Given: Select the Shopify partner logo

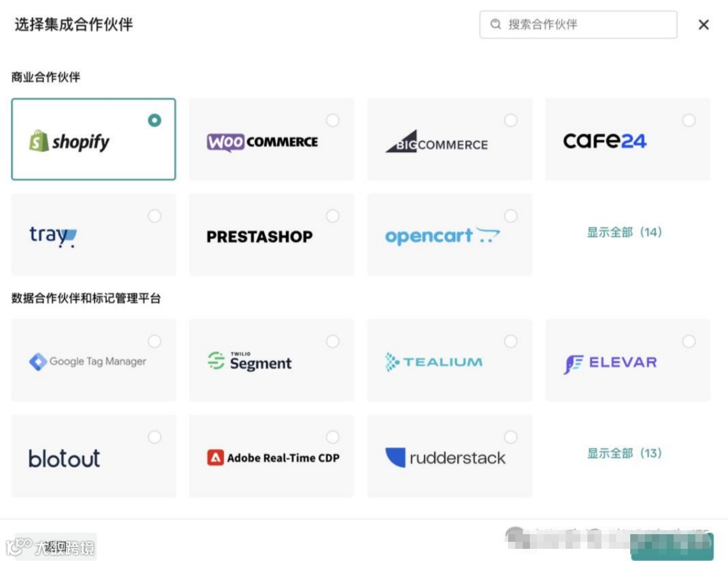Looking at the screenshot, I should pyautogui.click(x=69, y=141).
